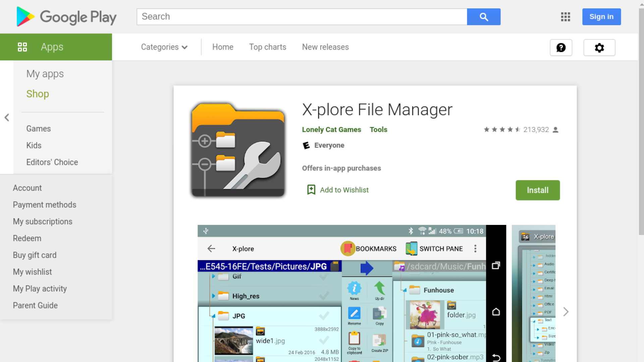Click the next screenshot arrow

click(566, 312)
